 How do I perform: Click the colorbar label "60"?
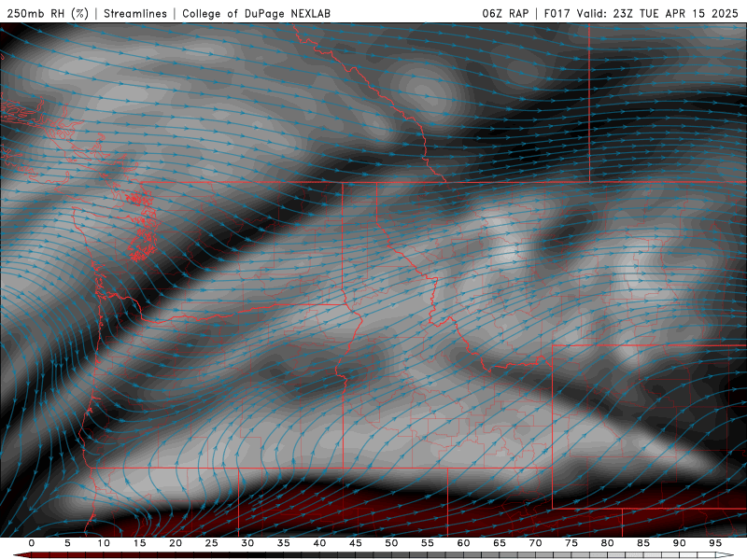pyautogui.click(x=463, y=543)
